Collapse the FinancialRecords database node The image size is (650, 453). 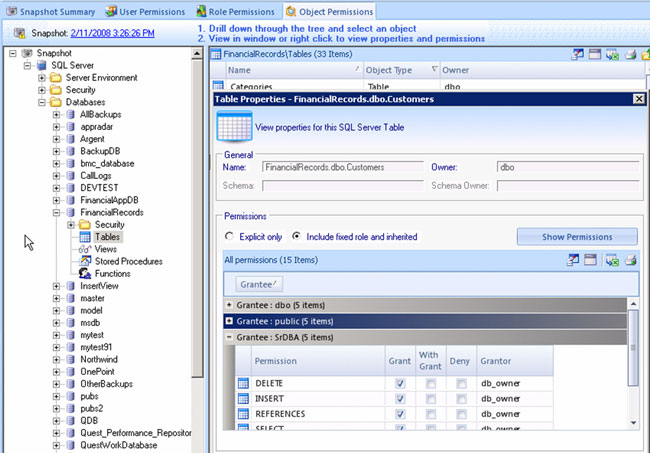click(56, 212)
